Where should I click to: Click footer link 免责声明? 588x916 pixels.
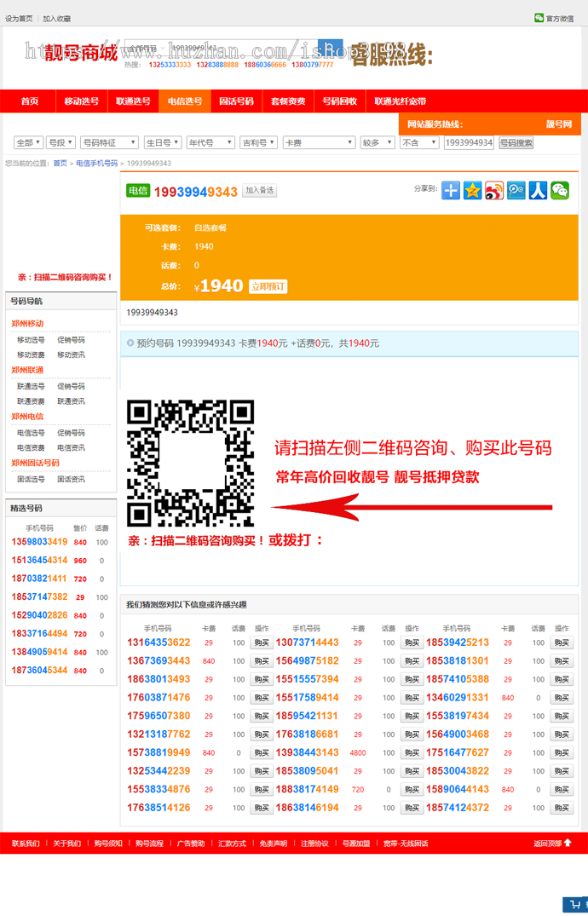274,844
